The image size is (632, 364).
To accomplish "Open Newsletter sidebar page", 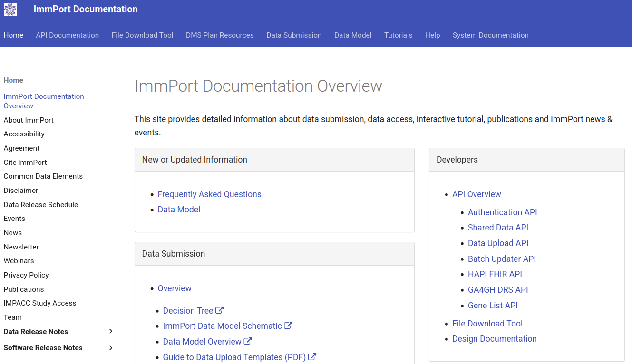I will (21, 247).
